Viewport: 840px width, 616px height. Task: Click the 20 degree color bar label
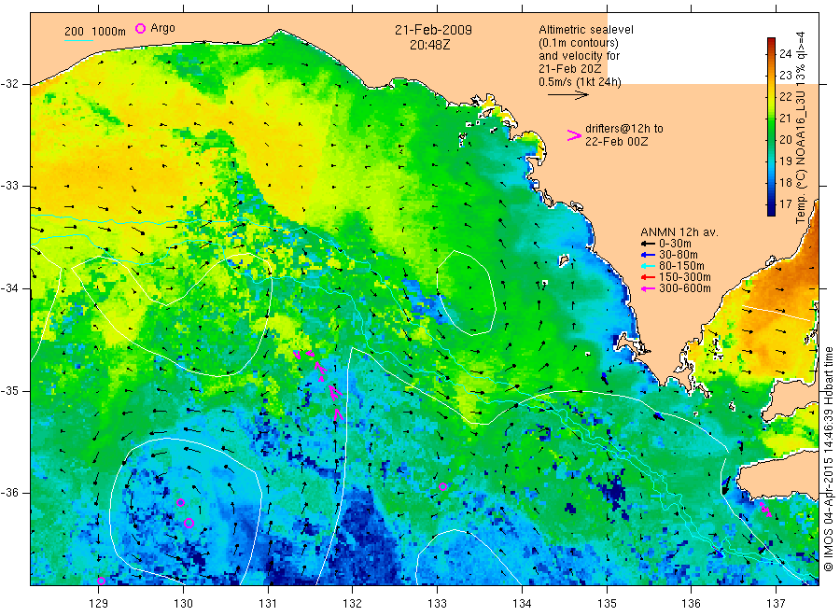pos(785,140)
